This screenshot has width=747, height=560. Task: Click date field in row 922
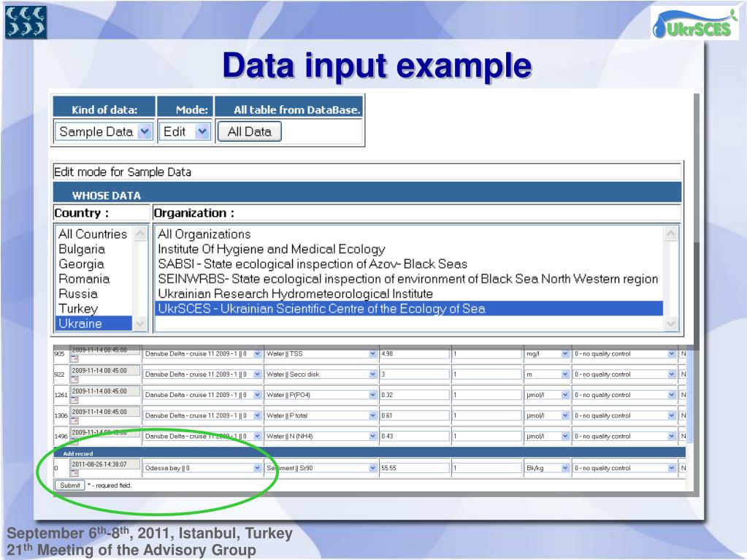tap(105, 370)
